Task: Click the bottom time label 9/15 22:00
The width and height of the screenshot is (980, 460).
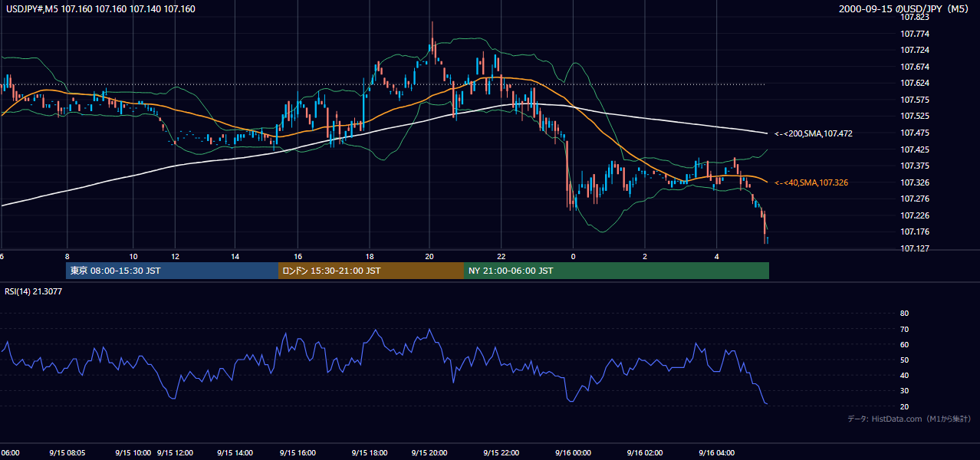Action: point(502,453)
